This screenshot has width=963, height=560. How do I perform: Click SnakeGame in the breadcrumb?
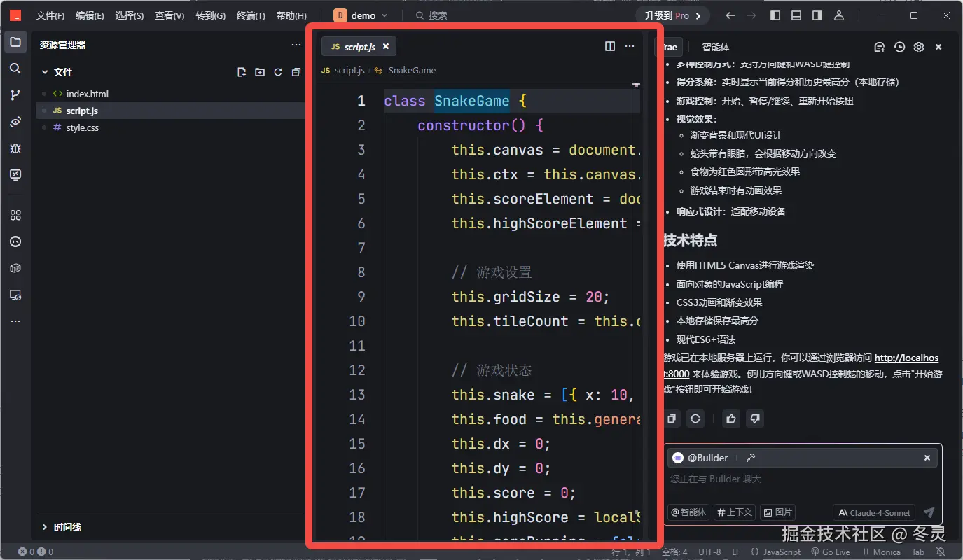[x=412, y=70]
